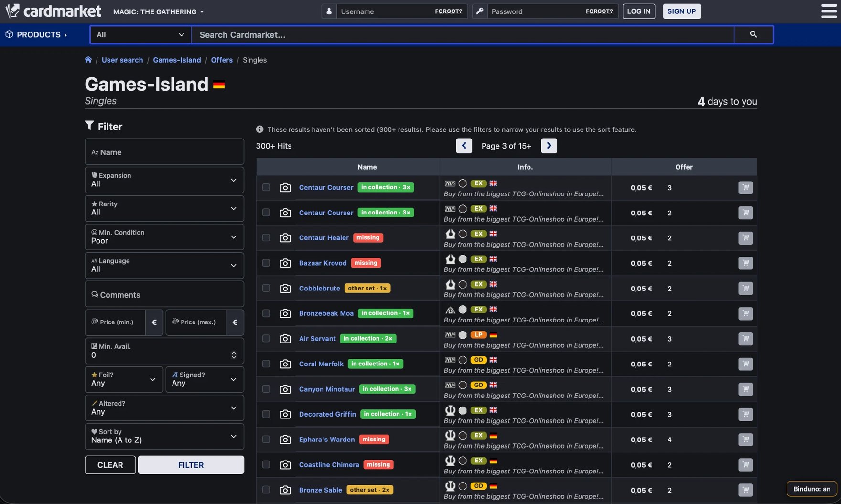Tick the Canyon Minotaur row checkbox
The width and height of the screenshot is (841, 504).
[266, 389]
